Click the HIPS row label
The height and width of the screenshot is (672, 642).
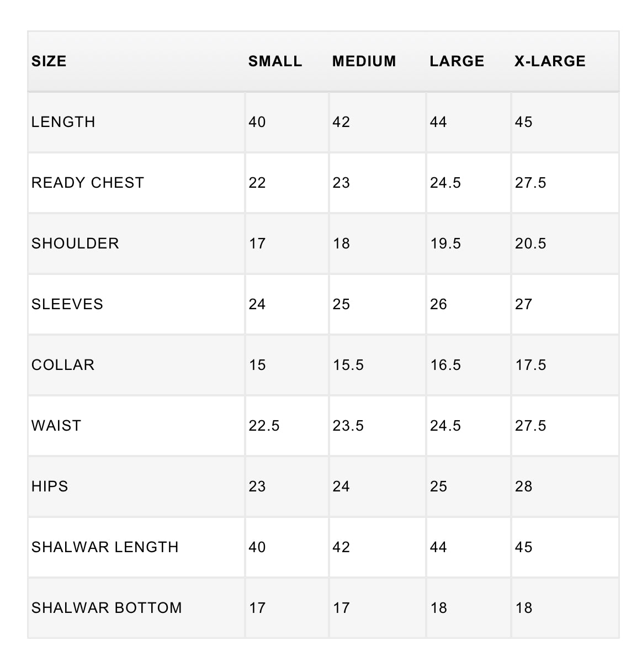click(50, 486)
